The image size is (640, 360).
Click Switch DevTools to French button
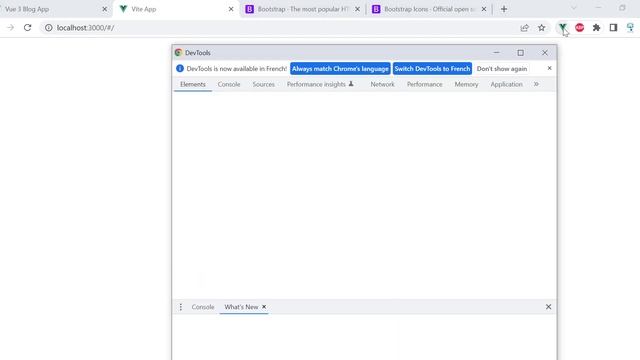pos(432,69)
